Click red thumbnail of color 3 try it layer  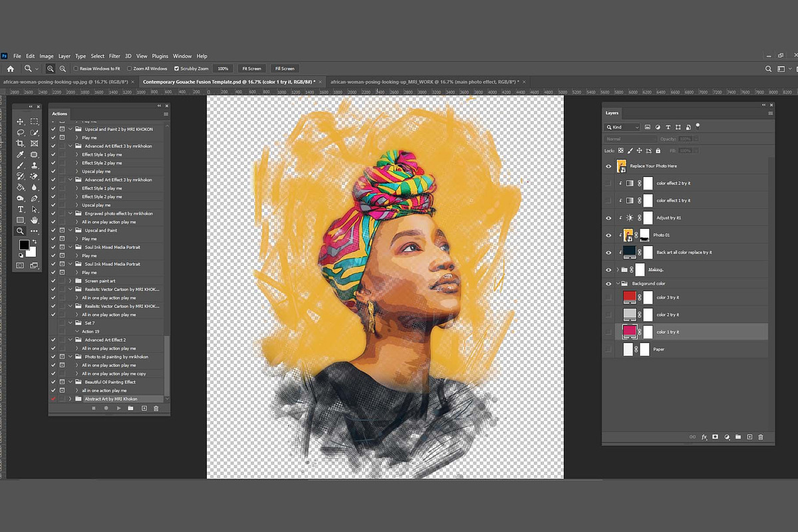coord(629,297)
